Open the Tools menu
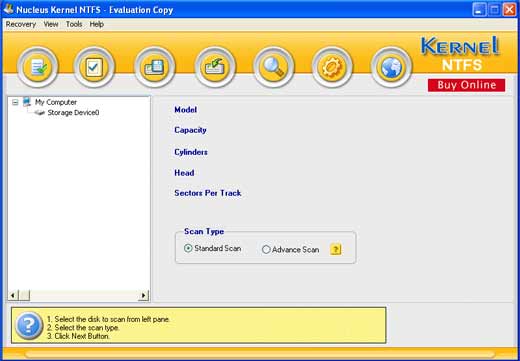The width and height of the screenshot is (520, 361). [74, 24]
